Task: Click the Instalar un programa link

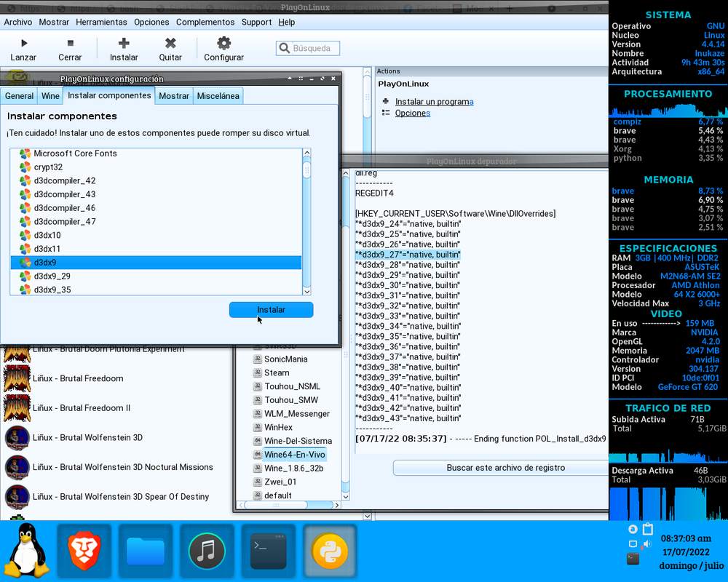Action: (434, 102)
